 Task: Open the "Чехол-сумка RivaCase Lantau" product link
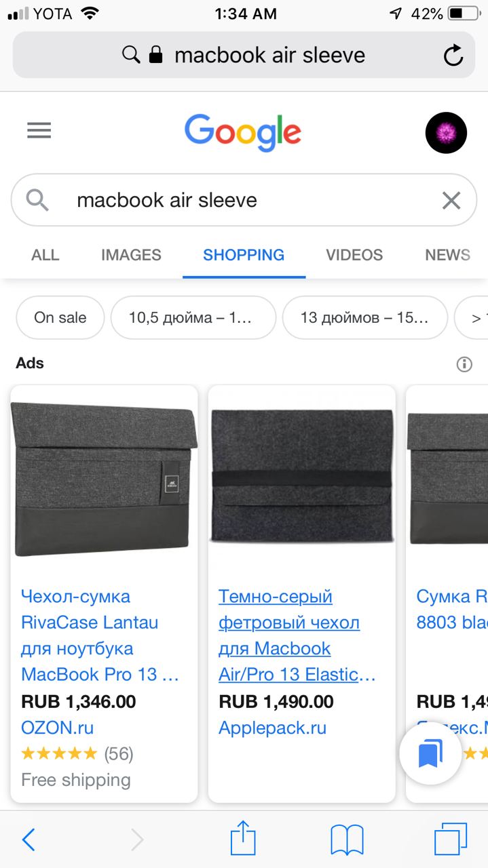100,635
